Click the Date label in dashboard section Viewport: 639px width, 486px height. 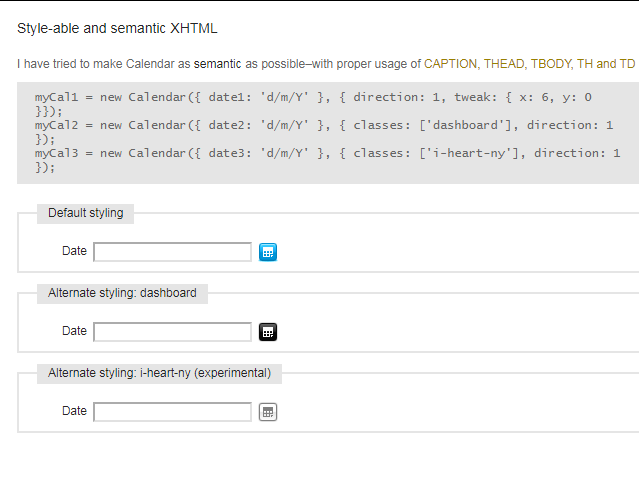(74, 331)
